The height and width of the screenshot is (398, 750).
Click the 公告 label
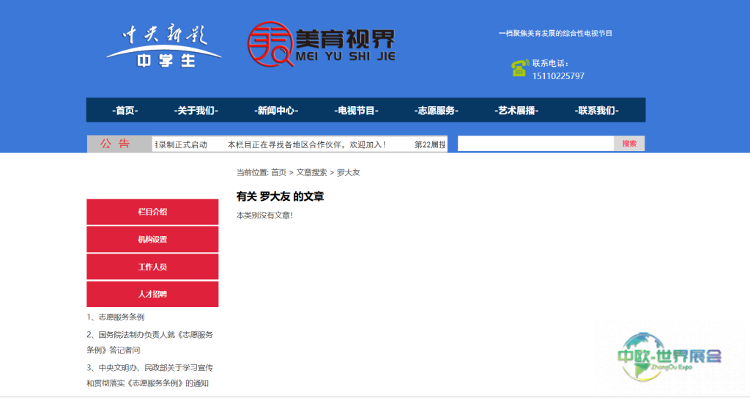pyautogui.click(x=115, y=144)
